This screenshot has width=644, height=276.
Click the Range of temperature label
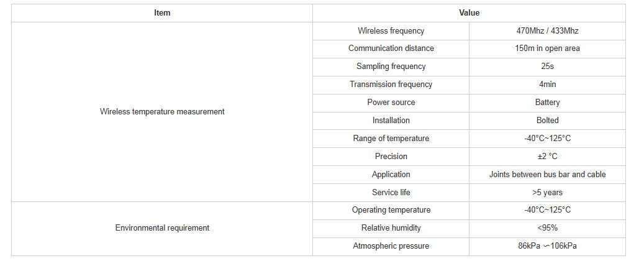click(x=391, y=139)
